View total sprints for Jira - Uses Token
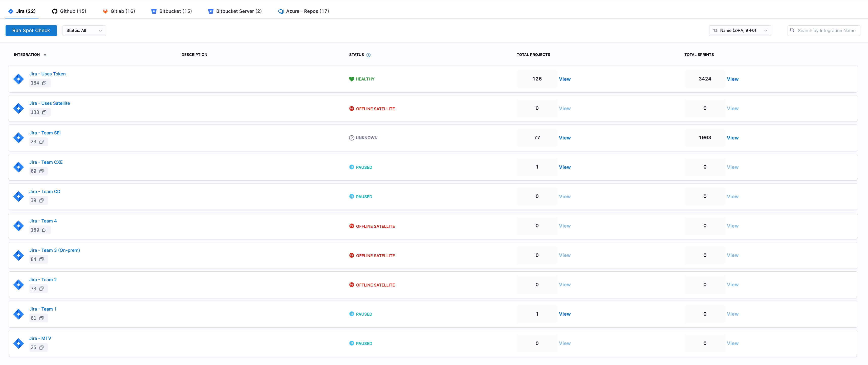 [x=732, y=79]
